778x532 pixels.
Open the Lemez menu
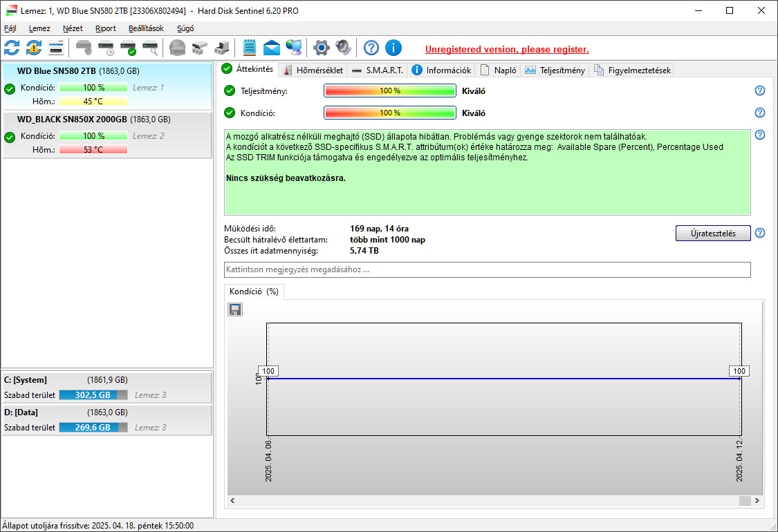[x=39, y=28]
